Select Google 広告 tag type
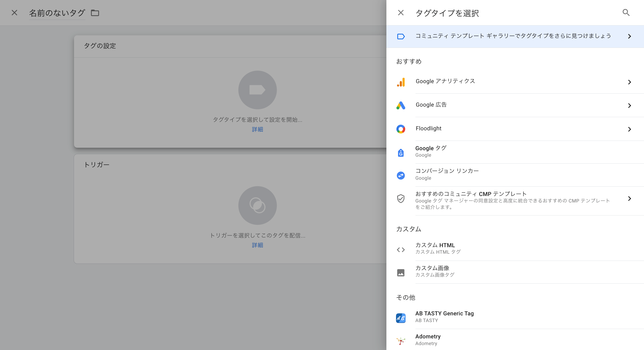This screenshot has width=644, height=350. (x=515, y=105)
